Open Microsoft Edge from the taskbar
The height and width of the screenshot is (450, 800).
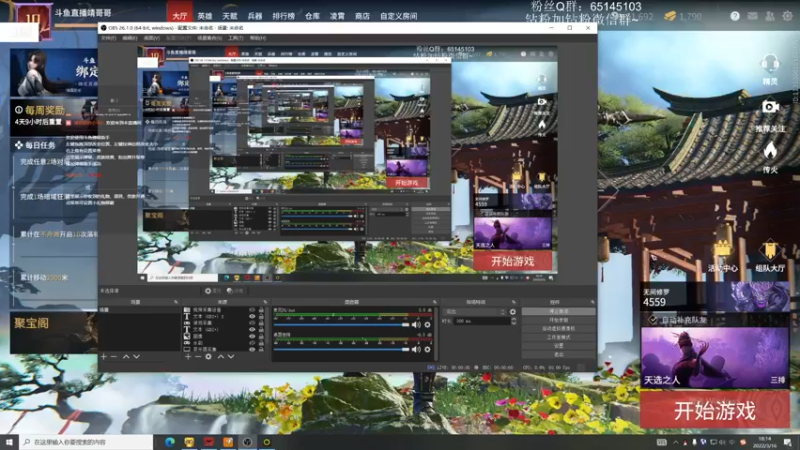click(169, 442)
